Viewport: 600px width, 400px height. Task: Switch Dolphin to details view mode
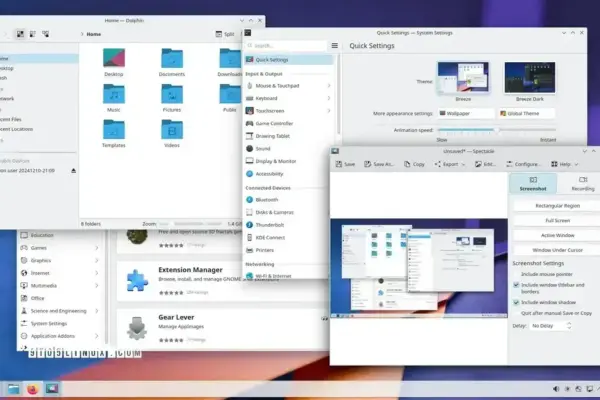point(46,34)
